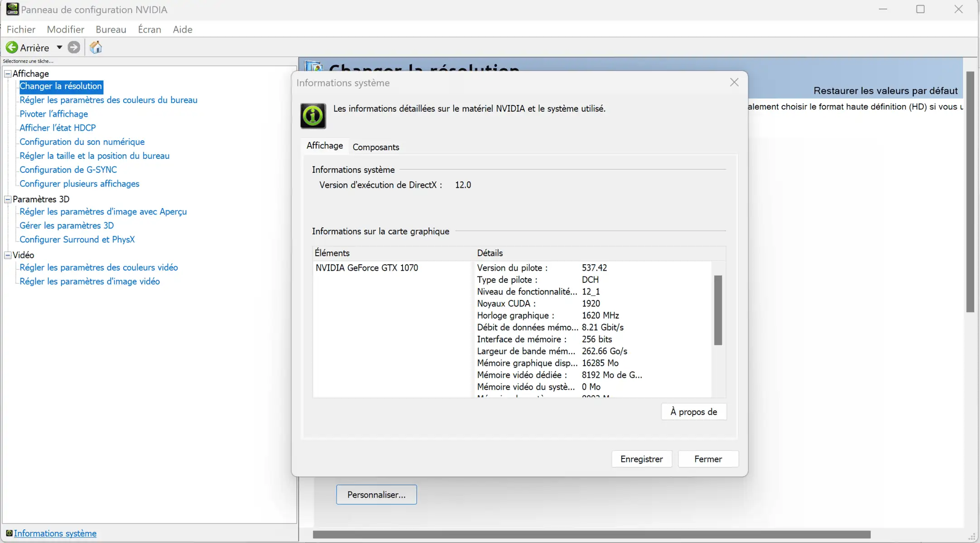Collapse the Vidéo tree node
The width and height of the screenshot is (980, 543).
click(8, 255)
